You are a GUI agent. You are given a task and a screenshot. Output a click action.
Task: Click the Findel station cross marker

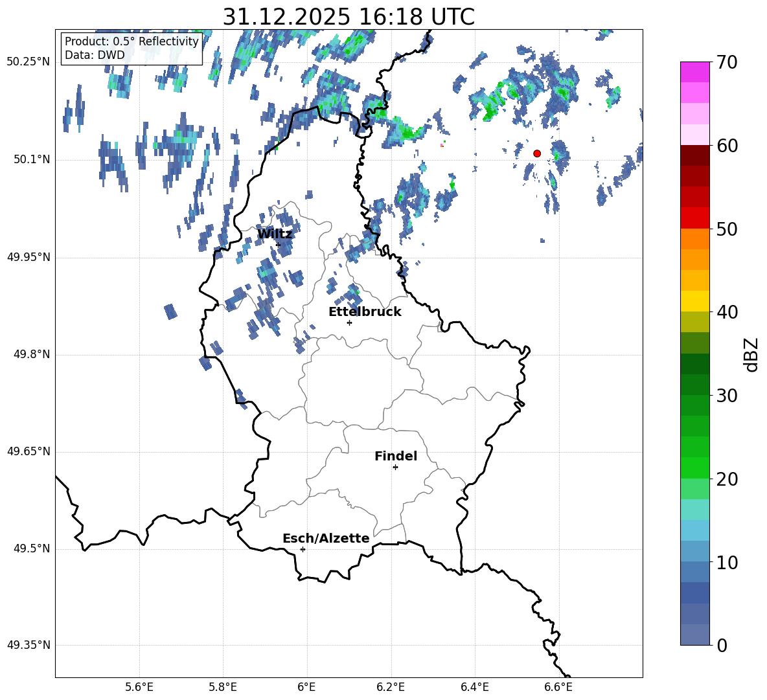click(x=395, y=467)
